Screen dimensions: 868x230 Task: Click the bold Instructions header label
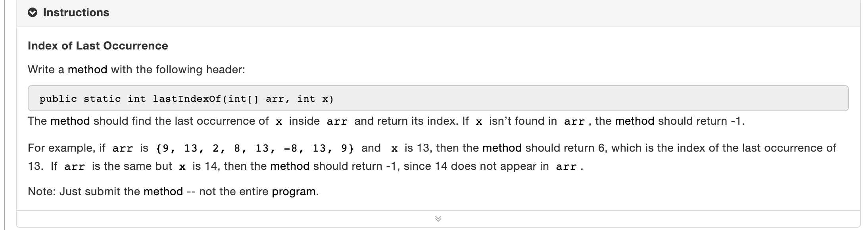pyautogui.click(x=77, y=12)
